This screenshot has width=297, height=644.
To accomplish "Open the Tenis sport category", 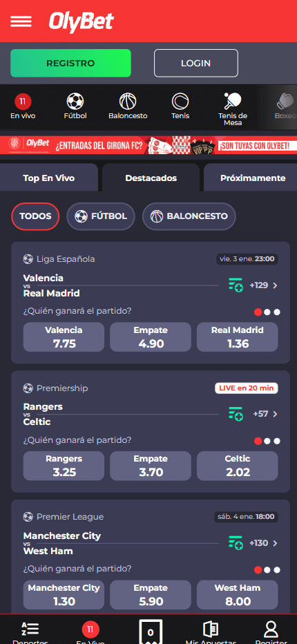I will coord(180,106).
